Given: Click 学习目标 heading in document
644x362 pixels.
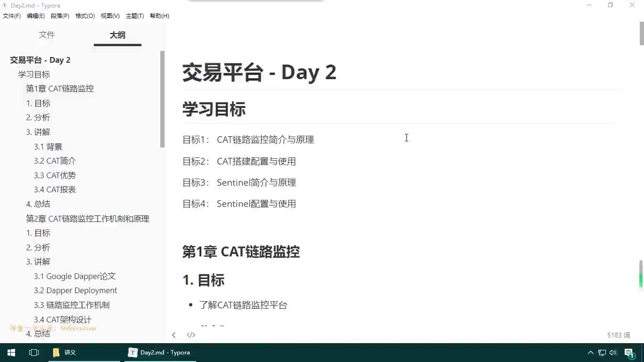Looking at the screenshot, I should pyautogui.click(x=214, y=109).
